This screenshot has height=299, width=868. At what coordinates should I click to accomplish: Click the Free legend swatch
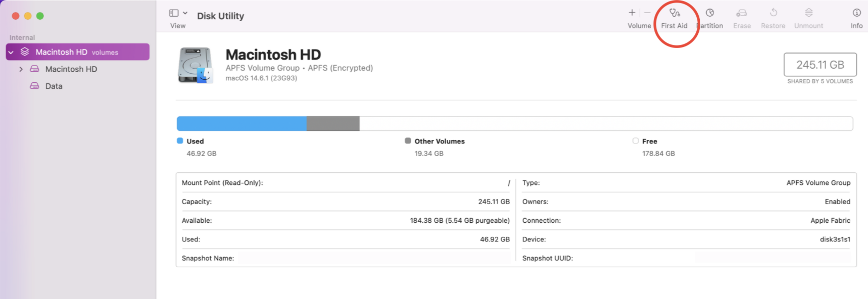(636, 141)
